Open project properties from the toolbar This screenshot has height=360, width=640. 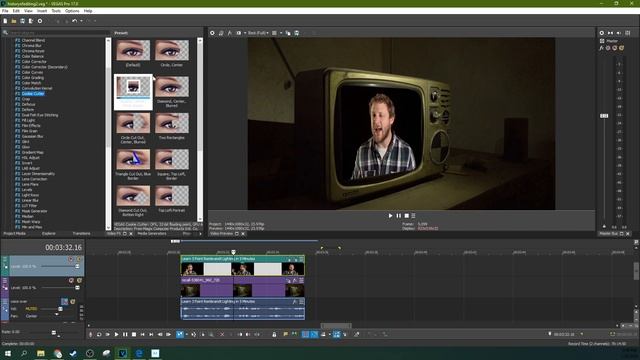(40, 21)
